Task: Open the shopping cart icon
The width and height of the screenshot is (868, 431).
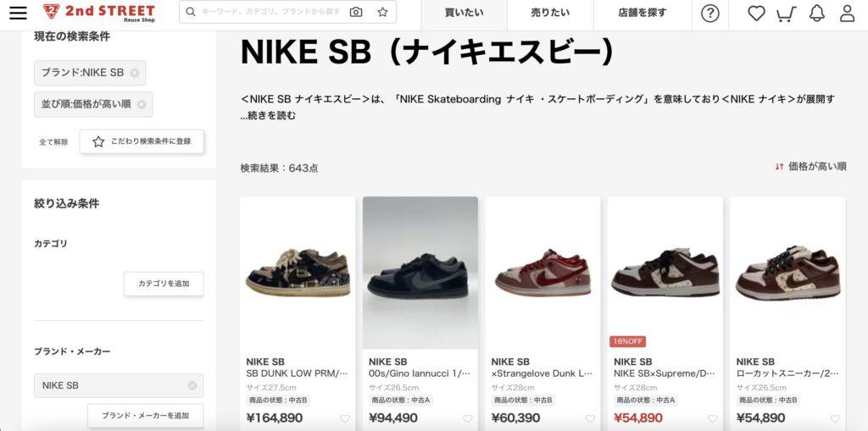Action: (x=786, y=14)
